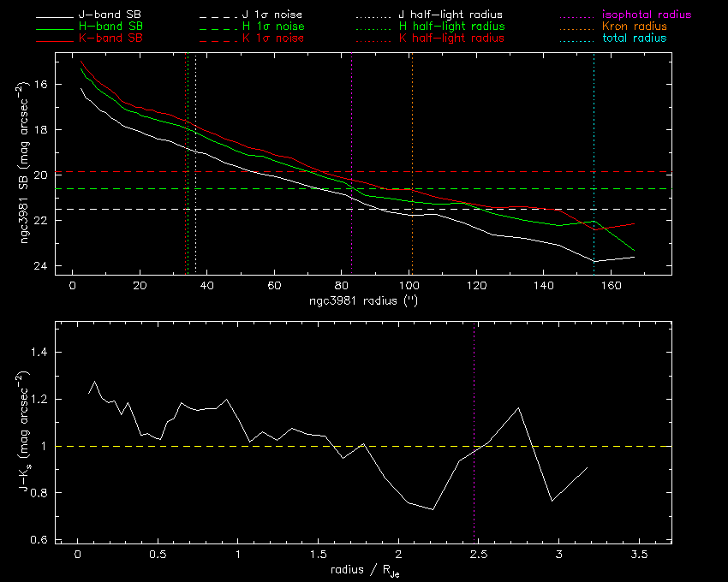This screenshot has width=728, height=582.
Task: Click the magenta vertical dotted line in upper plot
Action: tap(352, 171)
